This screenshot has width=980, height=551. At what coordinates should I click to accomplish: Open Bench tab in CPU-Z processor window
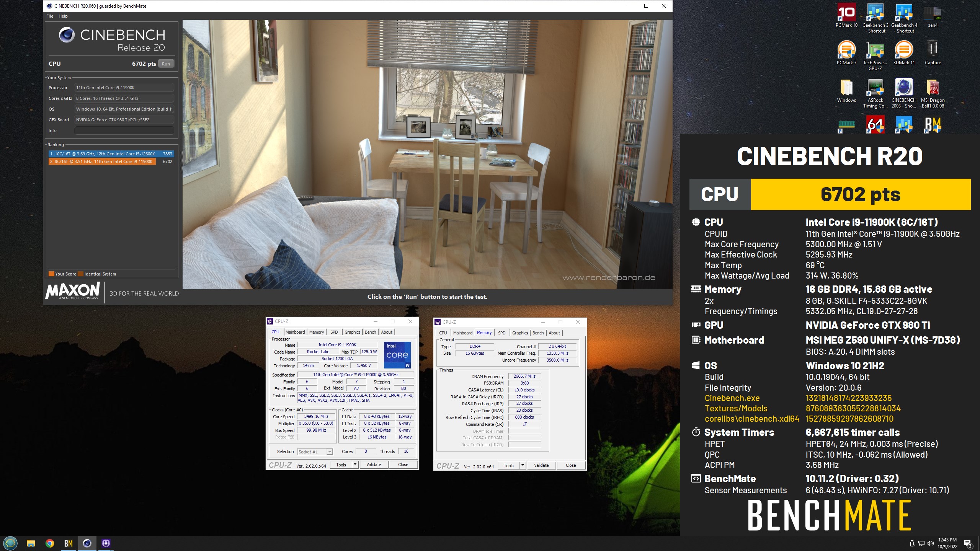pyautogui.click(x=370, y=332)
